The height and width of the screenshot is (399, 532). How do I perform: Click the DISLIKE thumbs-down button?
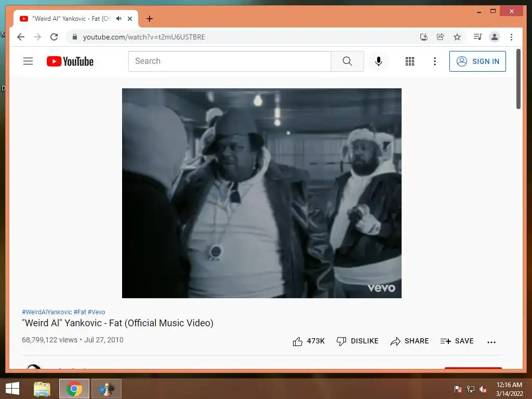357,341
